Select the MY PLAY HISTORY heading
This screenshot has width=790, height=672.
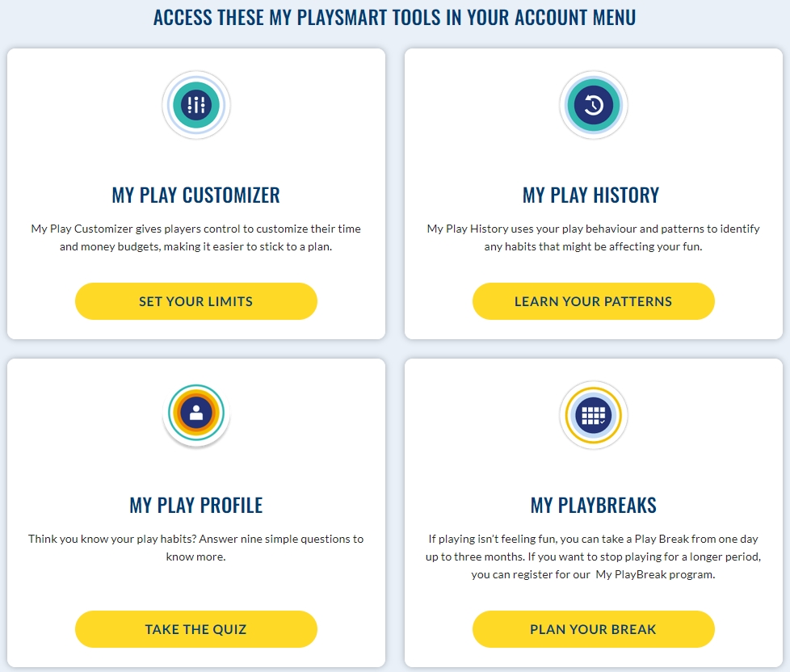593,195
